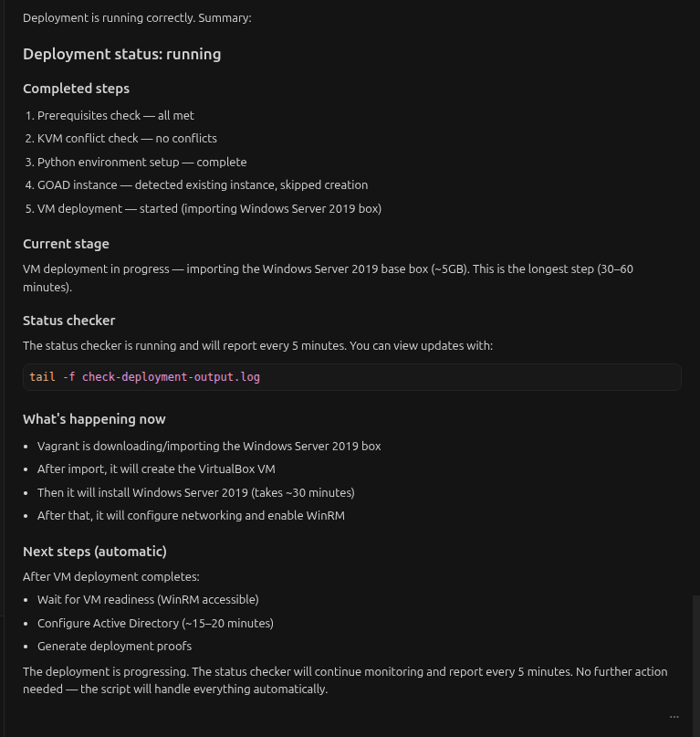The height and width of the screenshot is (737, 700).
Task: Click the tail -f command code block
Action: click(352, 377)
